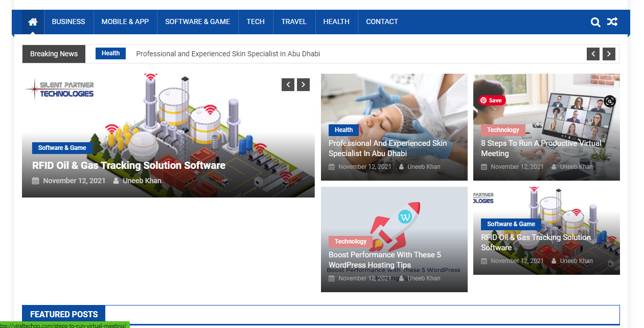The image size is (644, 328).
Task: Click Software & Game tag on main slider
Action: [x=62, y=148]
